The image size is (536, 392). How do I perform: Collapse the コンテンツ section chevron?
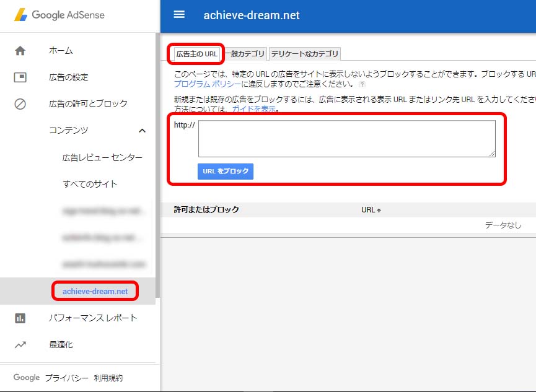142,131
